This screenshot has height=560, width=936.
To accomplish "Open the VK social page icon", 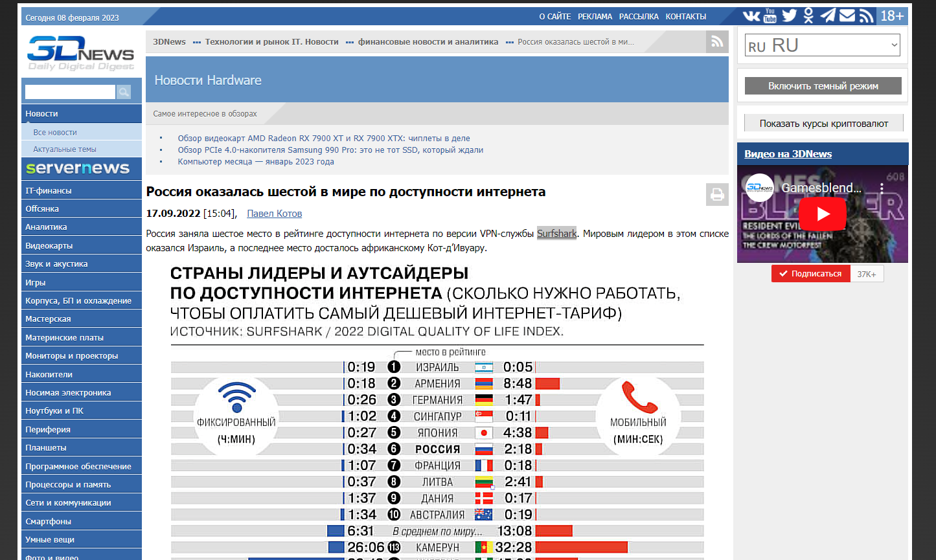I will point(751,16).
